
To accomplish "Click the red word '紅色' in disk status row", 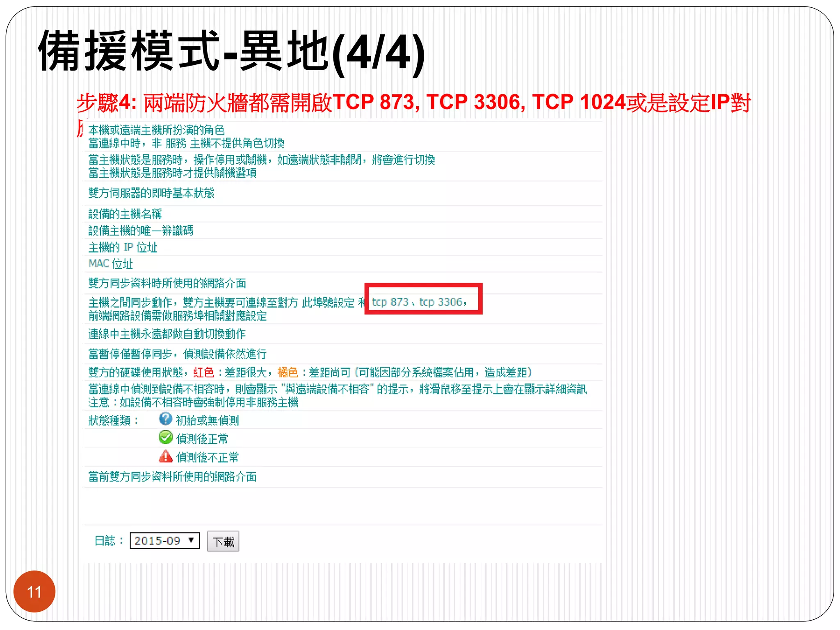I will click(204, 372).
